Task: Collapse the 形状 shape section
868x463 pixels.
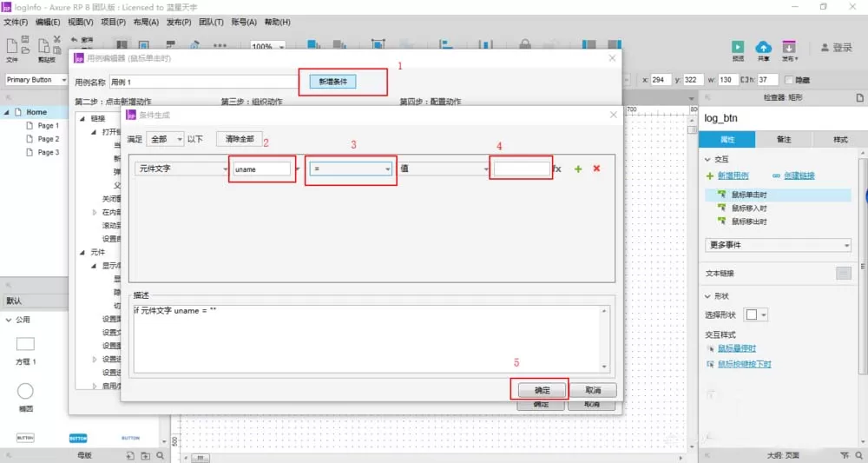Action: tap(707, 296)
